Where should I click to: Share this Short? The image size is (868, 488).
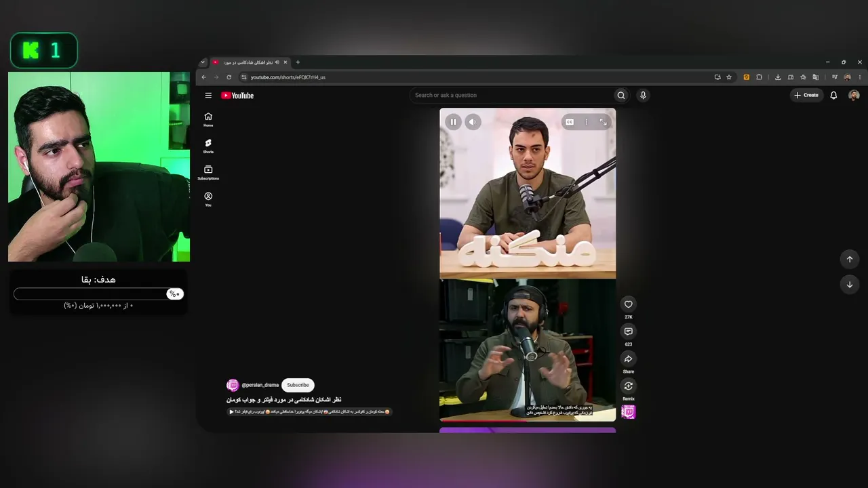click(x=629, y=359)
